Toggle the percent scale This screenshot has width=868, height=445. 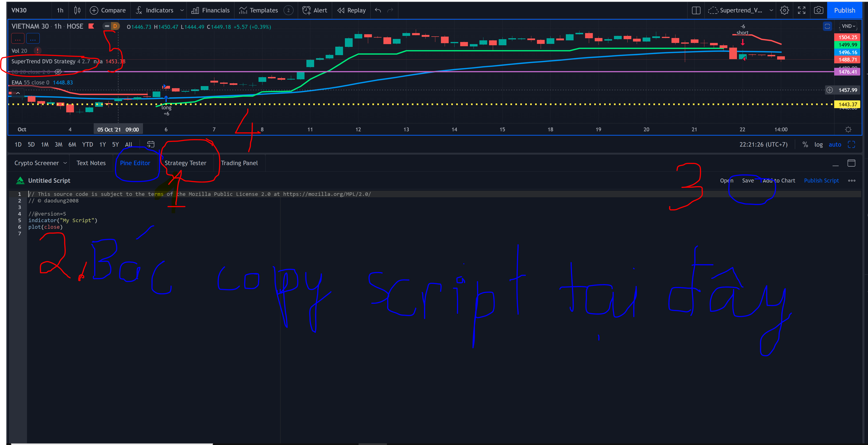pos(805,145)
